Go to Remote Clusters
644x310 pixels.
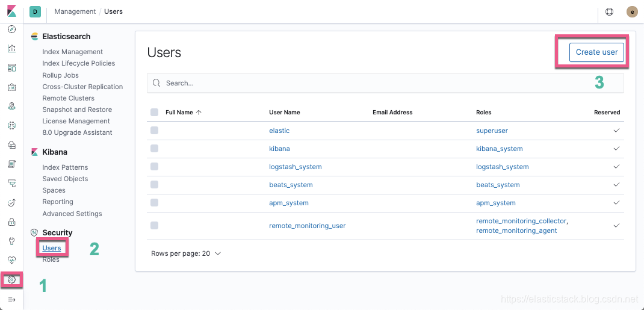[68, 98]
